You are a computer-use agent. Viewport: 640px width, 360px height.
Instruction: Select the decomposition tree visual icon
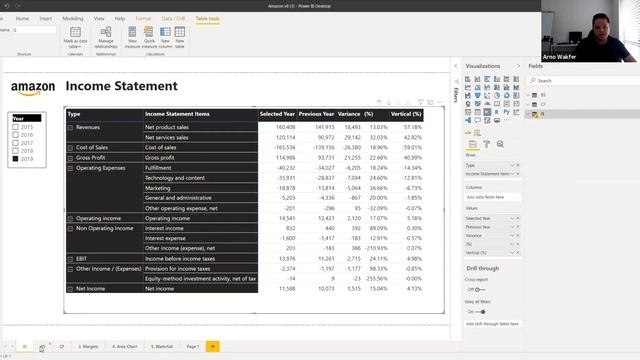(468, 120)
